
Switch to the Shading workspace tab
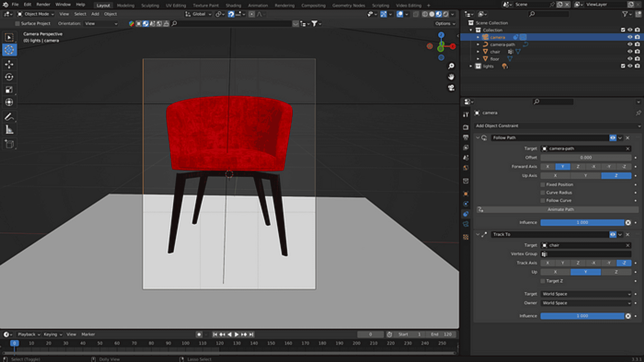pos(233,5)
